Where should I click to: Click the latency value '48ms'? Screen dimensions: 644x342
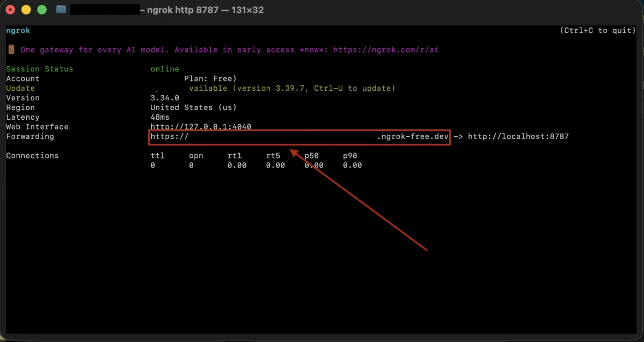(160, 117)
